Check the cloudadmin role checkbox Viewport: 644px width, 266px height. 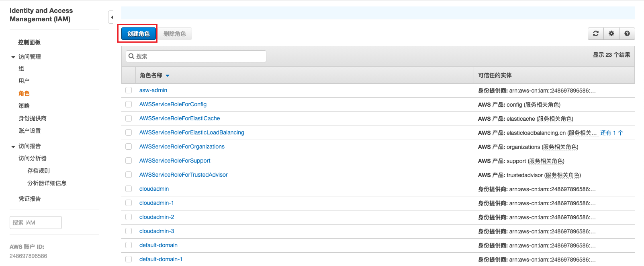[x=129, y=189]
